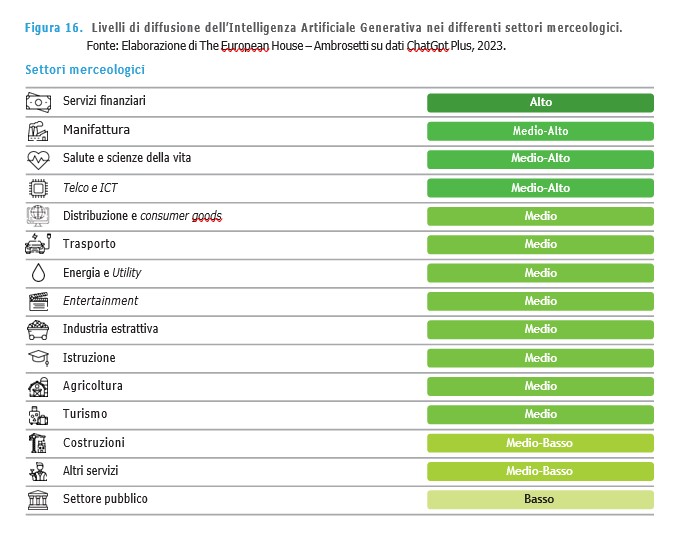Select the Industria estrattiva mining cart icon
677x537 pixels.
coord(38,329)
